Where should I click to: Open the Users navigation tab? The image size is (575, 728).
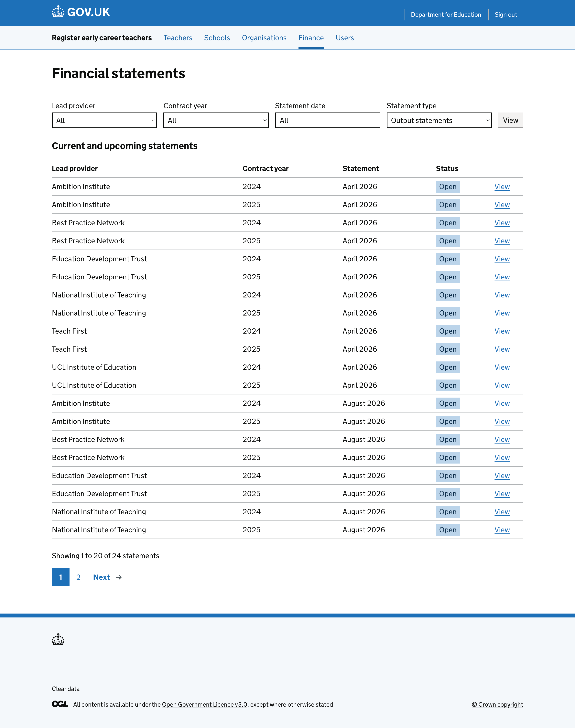pyautogui.click(x=345, y=38)
